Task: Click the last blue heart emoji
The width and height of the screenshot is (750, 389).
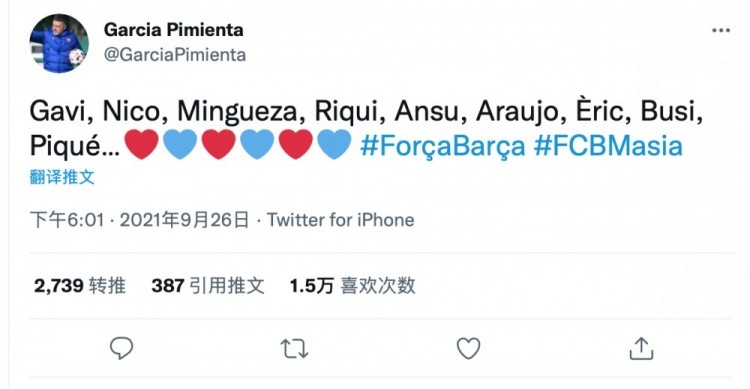Action: click(x=334, y=144)
